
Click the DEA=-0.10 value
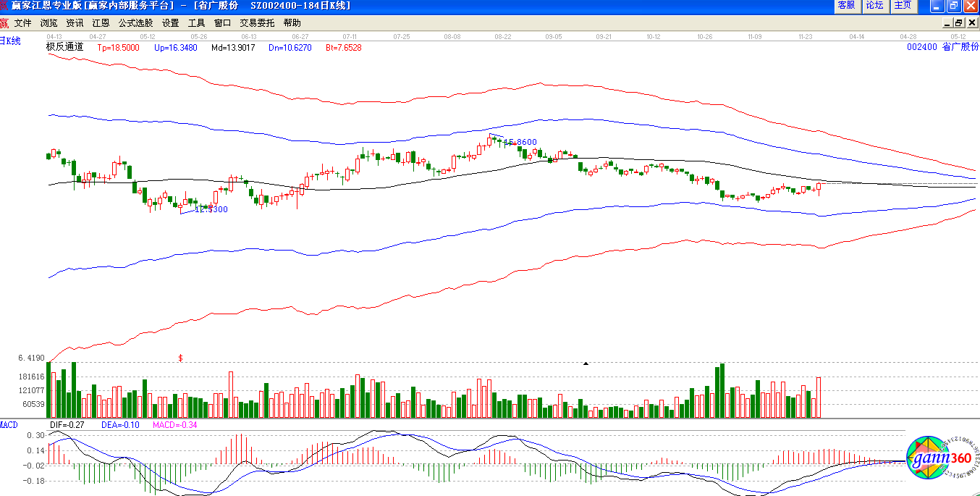coord(120,425)
